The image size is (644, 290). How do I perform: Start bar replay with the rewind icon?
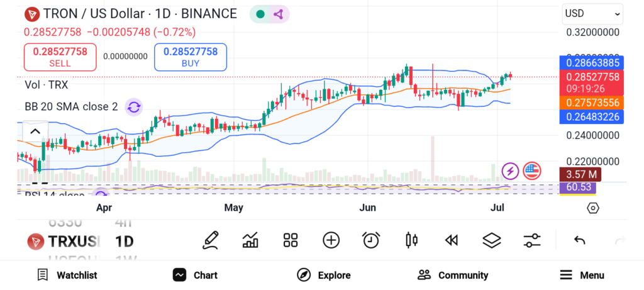click(x=452, y=240)
